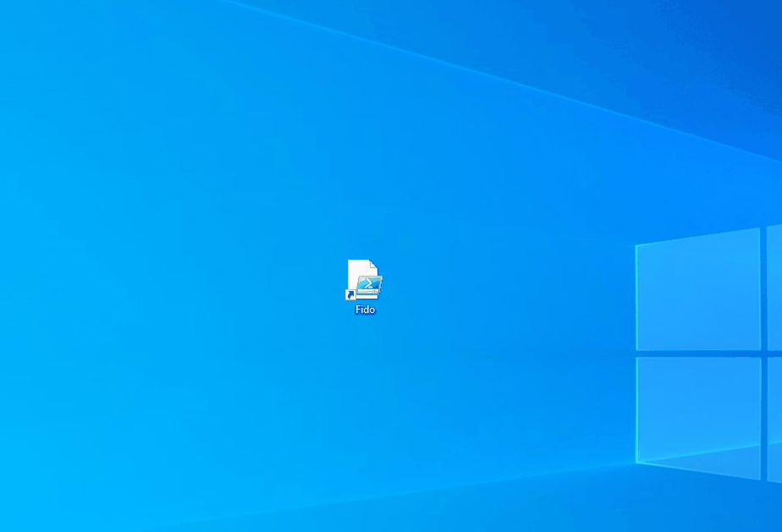Click the white page portion of Fido icon
The height and width of the screenshot is (532, 782).
tap(357, 272)
